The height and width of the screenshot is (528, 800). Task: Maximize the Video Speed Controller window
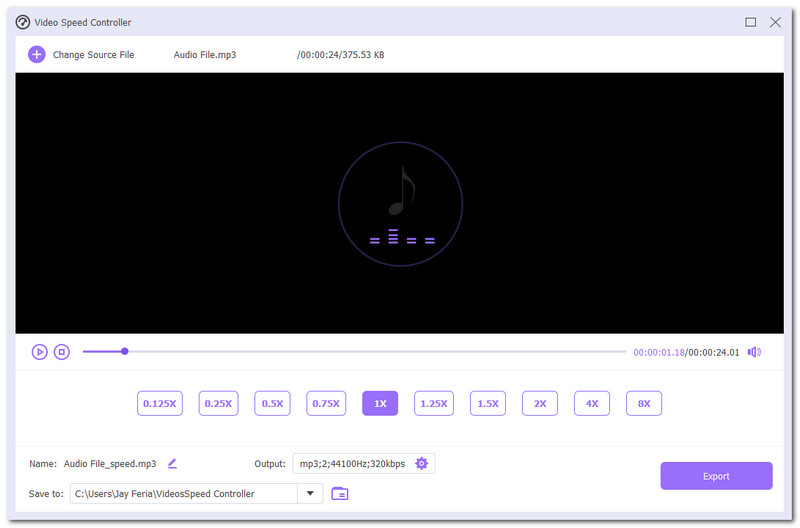(751, 22)
